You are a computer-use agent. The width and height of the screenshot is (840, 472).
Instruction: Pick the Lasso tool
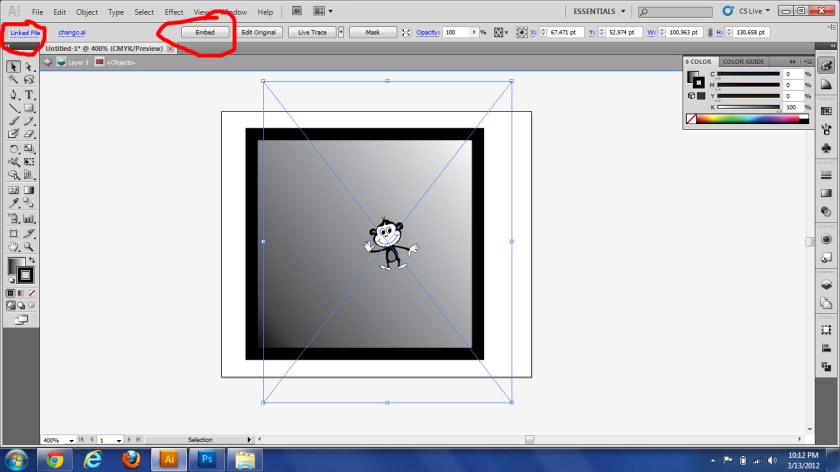click(29, 80)
